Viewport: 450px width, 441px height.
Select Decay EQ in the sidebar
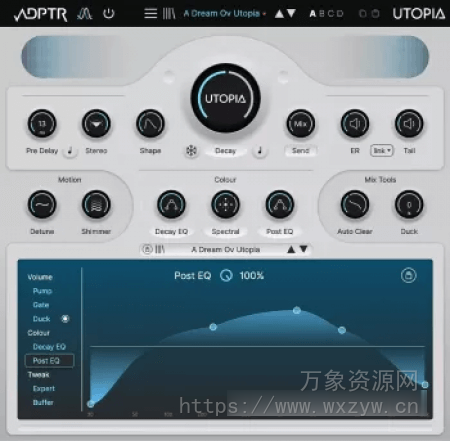point(49,347)
